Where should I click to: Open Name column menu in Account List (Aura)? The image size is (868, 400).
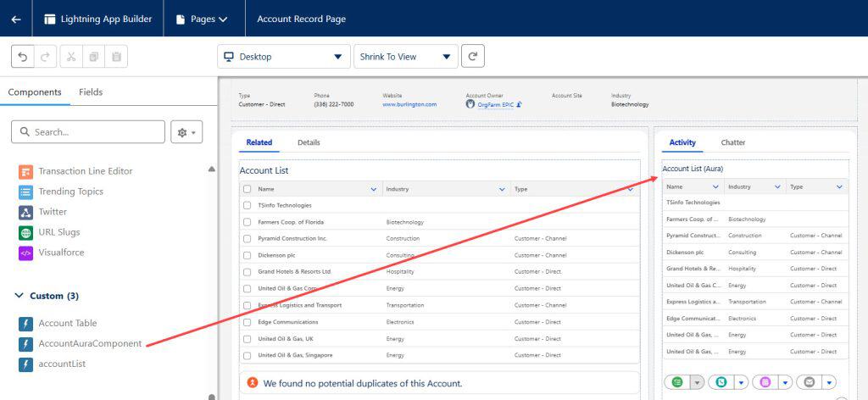[x=715, y=187]
